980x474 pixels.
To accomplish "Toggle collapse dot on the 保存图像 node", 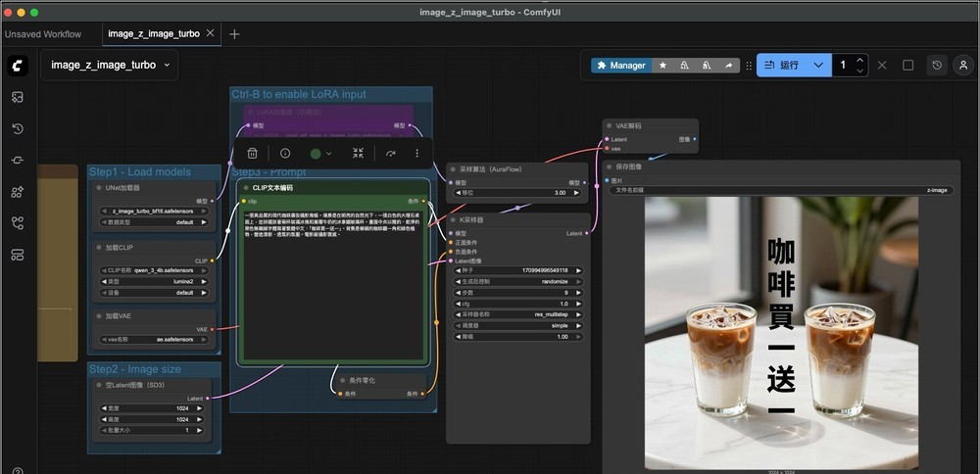I will 608,167.
